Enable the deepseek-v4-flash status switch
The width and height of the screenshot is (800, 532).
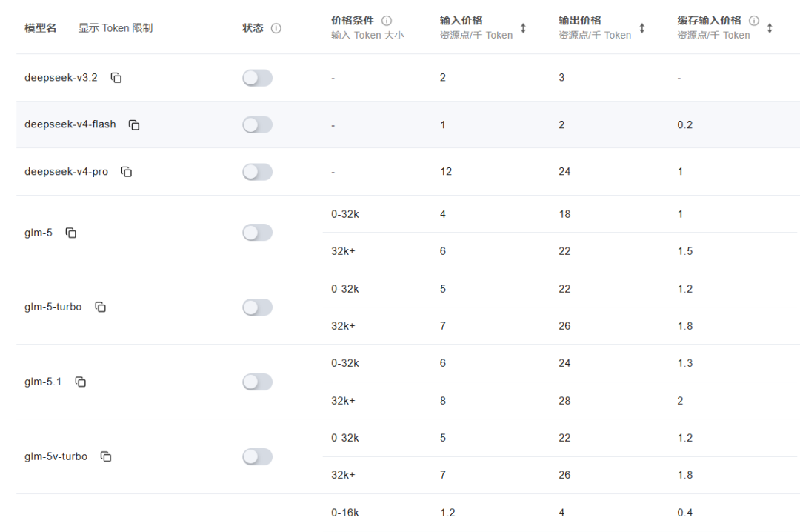coord(258,124)
